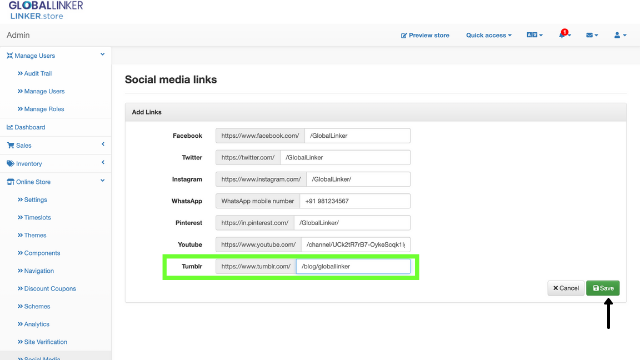Click the Inventory menu label
This screenshot has height=360, width=640.
pyautogui.click(x=29, y=164)
